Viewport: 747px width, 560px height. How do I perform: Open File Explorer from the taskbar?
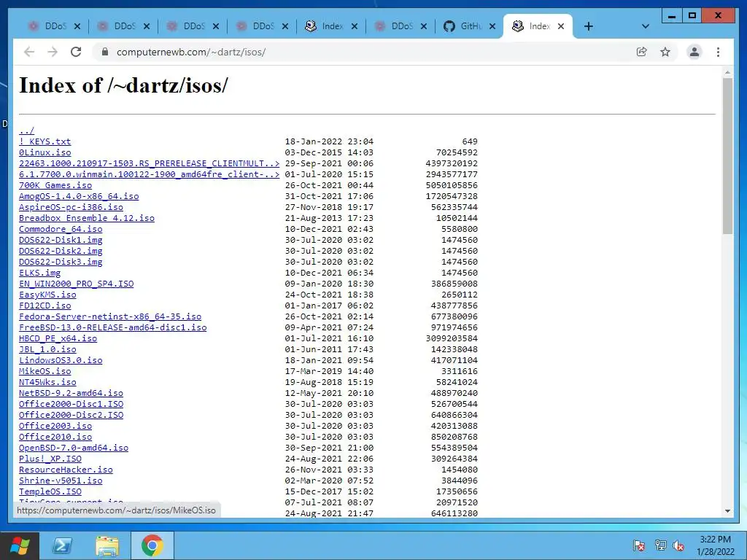[x=107, y=545]
